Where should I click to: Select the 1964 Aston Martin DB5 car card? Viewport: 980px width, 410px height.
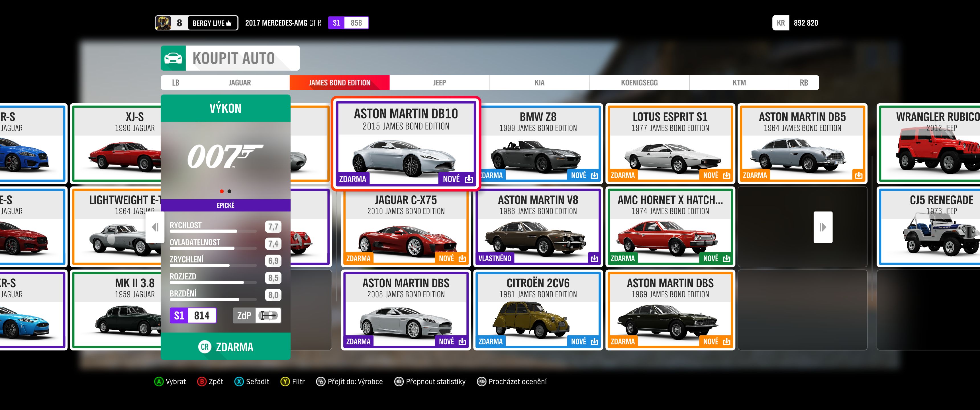[803, 143]
